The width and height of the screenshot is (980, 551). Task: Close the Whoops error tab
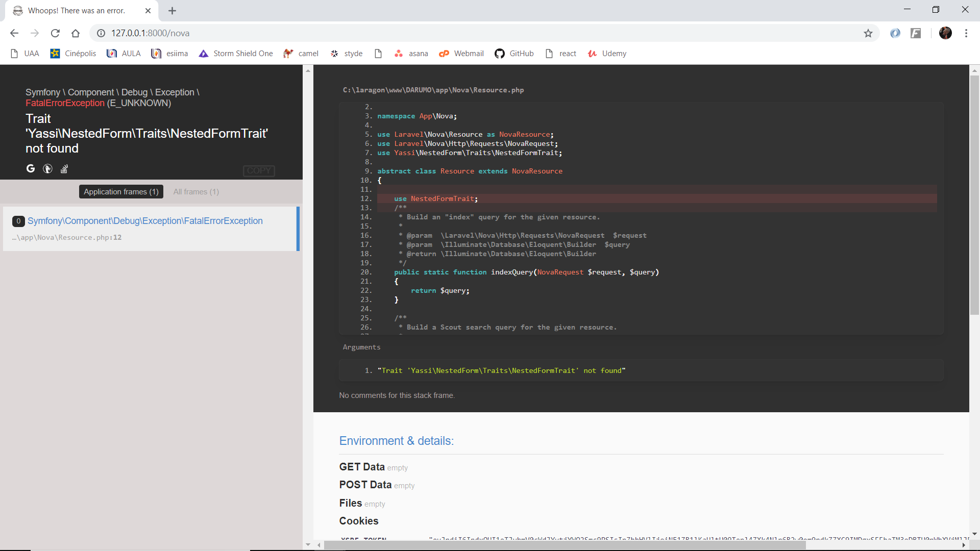pos(148,11)
